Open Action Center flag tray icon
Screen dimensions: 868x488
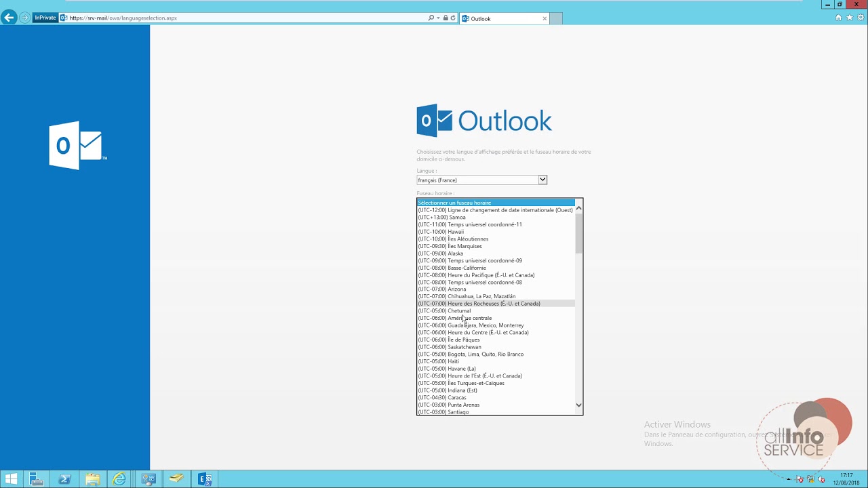click(800, 480)
